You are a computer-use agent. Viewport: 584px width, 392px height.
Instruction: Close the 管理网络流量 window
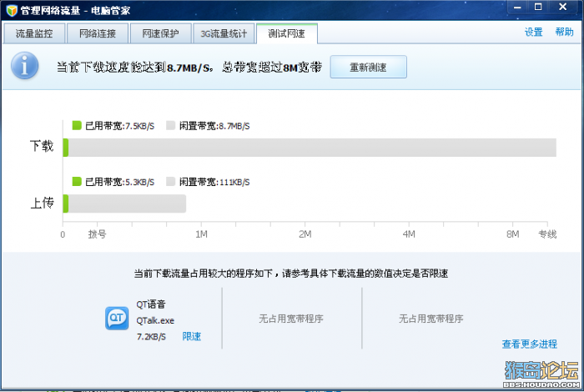[563, 7]
